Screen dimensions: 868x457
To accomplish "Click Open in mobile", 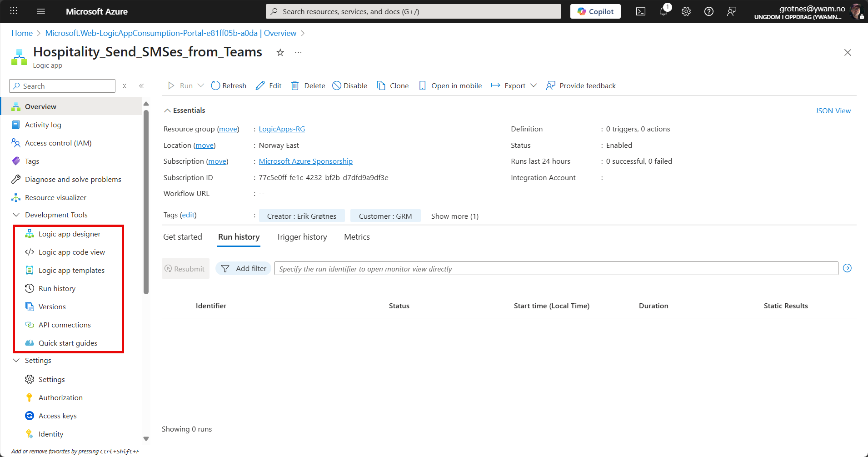I will 450,85.
